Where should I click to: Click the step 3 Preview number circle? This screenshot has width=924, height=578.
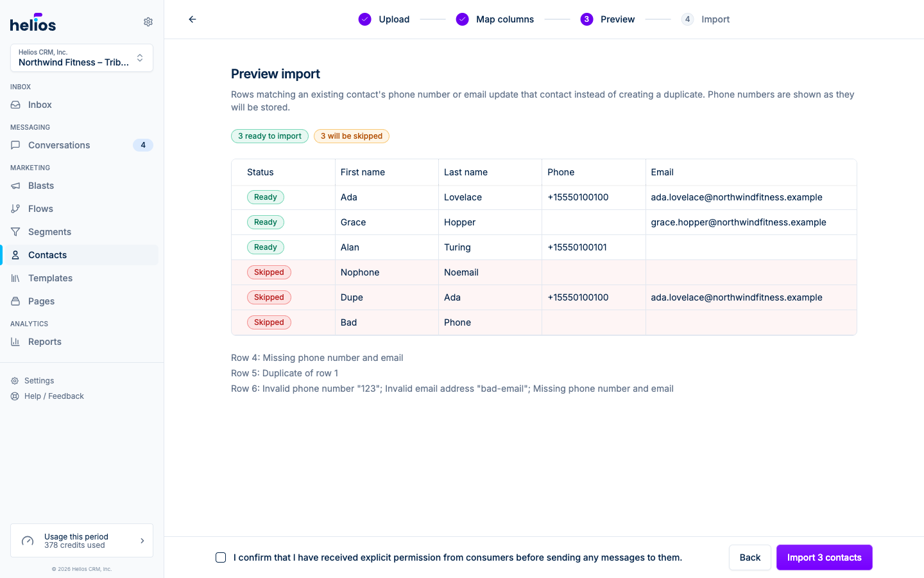[x=586, y=19]
